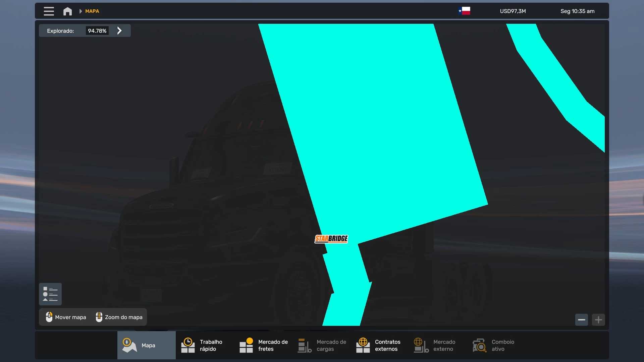Click the USD97,3M balance display

coord(513,11)
